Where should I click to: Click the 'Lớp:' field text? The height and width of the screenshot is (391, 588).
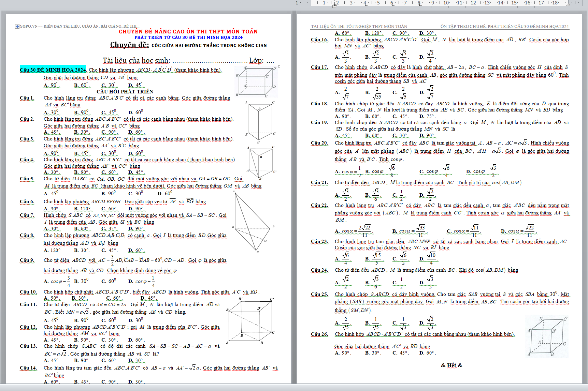[256, 60]
